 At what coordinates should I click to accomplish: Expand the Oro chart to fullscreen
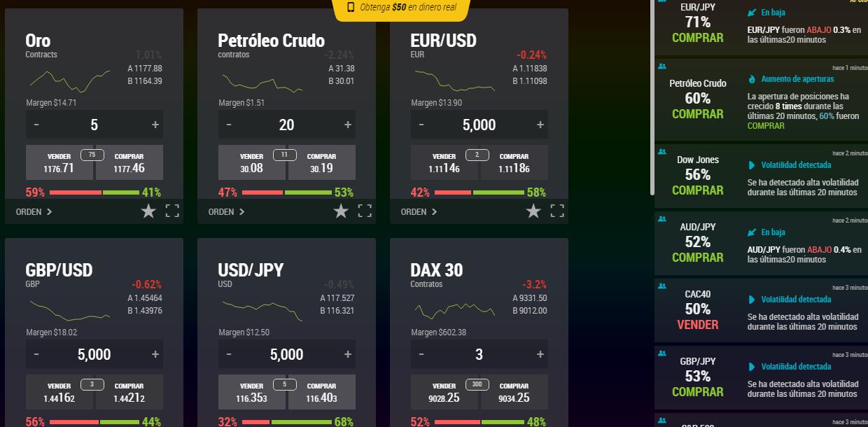(x=171, y=211)
